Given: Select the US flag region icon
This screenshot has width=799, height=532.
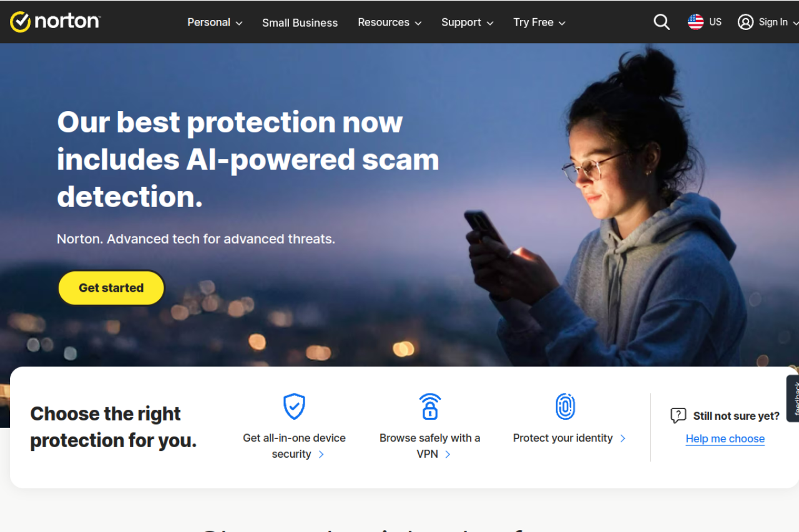Looking at the screenshot, I should coord(695,22).
